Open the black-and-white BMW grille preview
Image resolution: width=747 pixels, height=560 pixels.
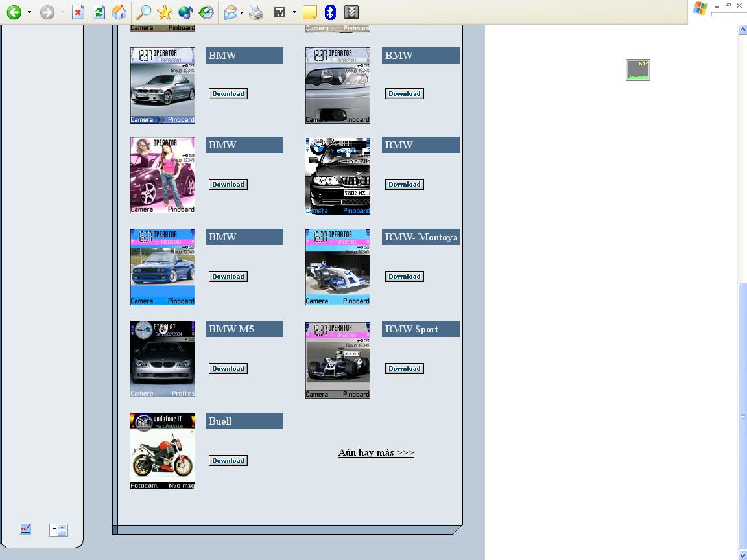tap(338, 176)
